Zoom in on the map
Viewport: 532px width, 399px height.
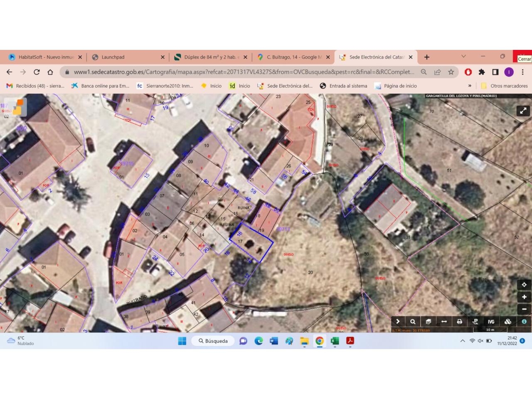click(x=524, y=297)
